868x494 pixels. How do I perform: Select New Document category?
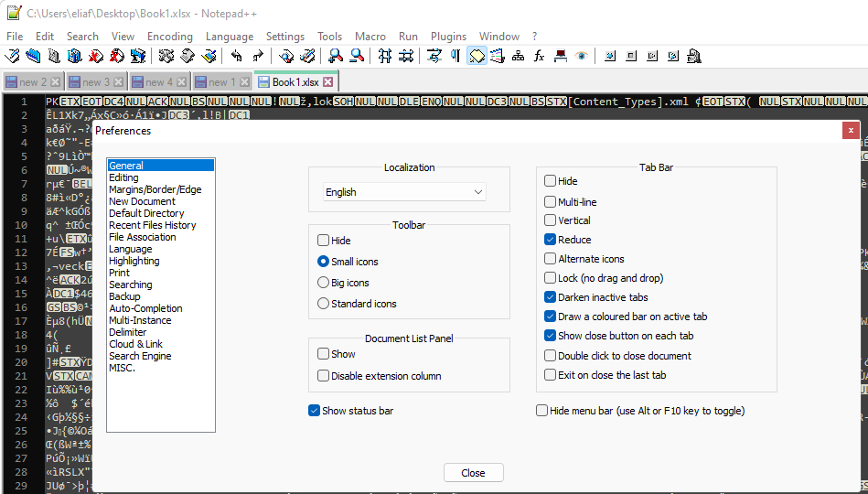[142, 201]
